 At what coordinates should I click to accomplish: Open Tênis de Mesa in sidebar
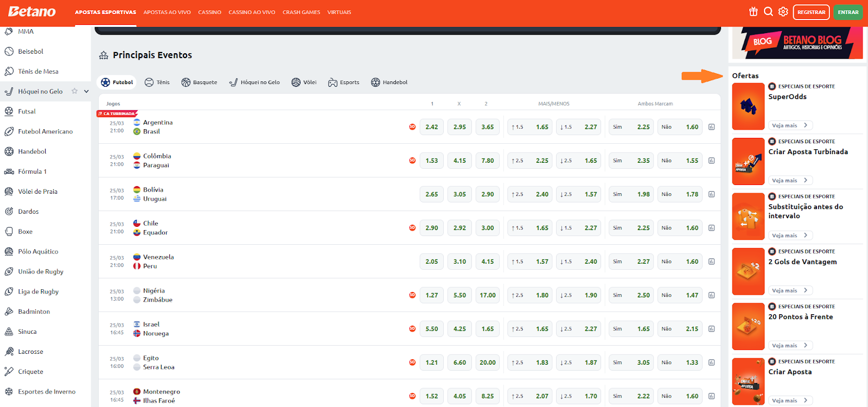coord(38,72)
